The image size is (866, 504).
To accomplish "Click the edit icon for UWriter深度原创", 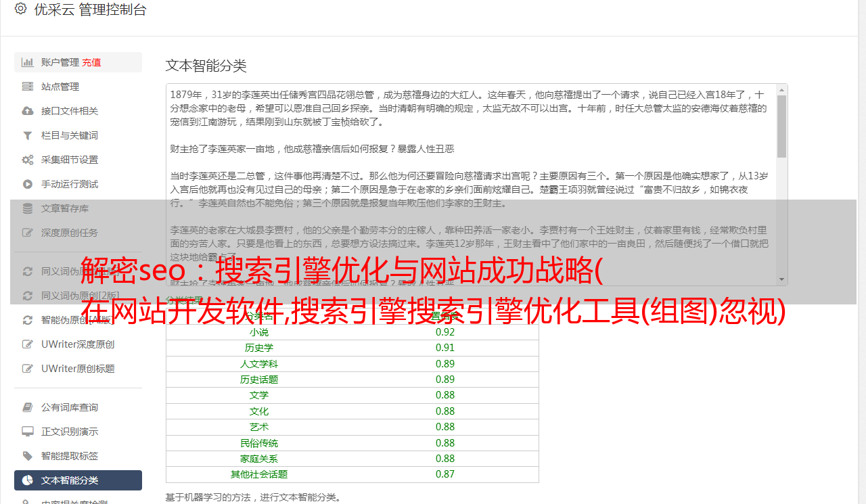I will pyautogui.click(x=28, y=344).
